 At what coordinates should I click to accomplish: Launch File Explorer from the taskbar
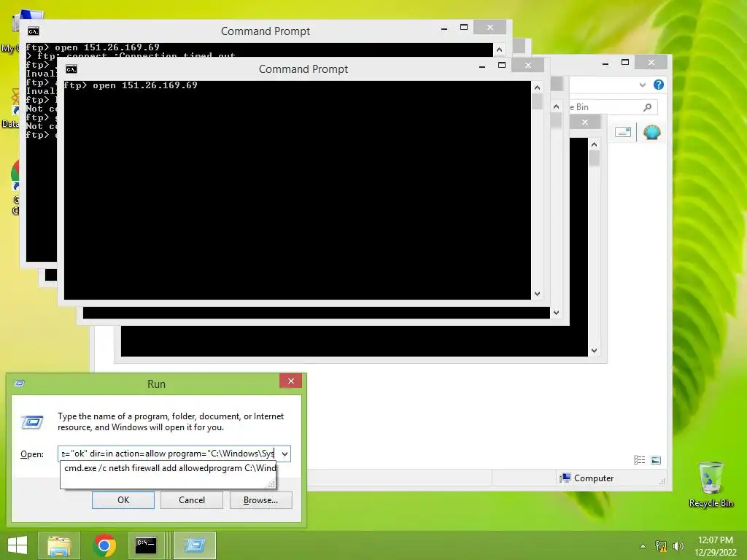coord(59,545)
